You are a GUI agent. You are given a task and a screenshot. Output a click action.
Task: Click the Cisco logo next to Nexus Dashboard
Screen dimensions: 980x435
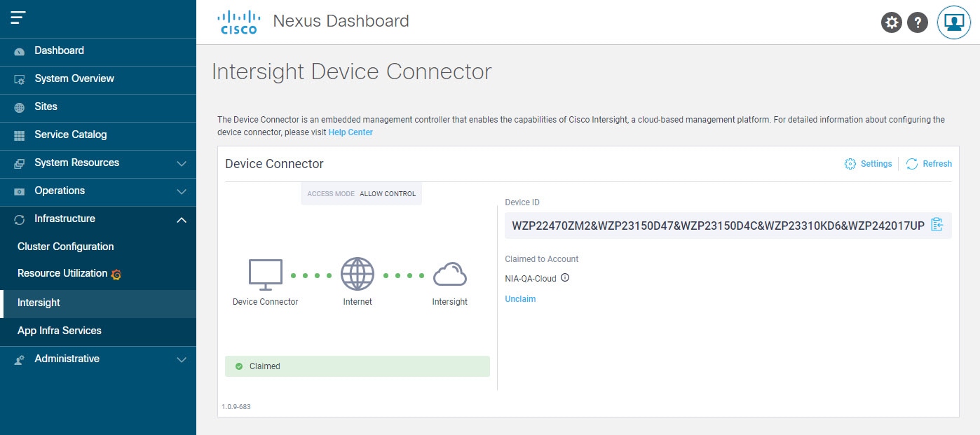coord(239,20)
